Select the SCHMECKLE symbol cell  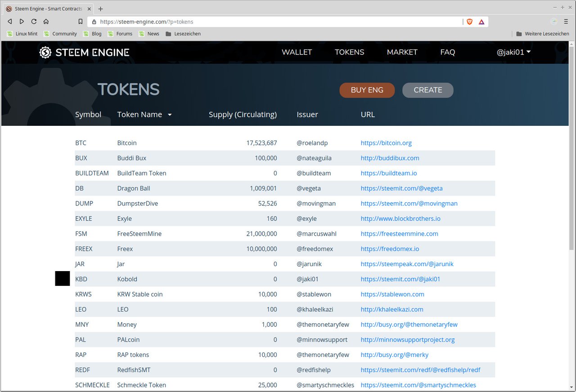pos(92,385)
